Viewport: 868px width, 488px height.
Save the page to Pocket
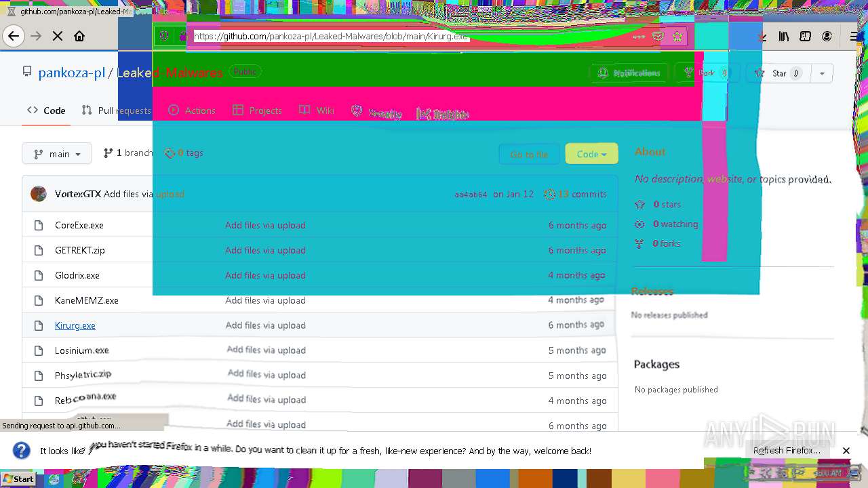(658, 37)
